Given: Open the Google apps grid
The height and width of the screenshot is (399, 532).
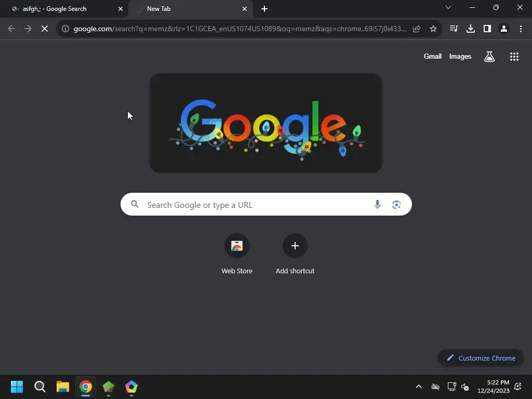Looking at the screenshot, I should [514, 57].
